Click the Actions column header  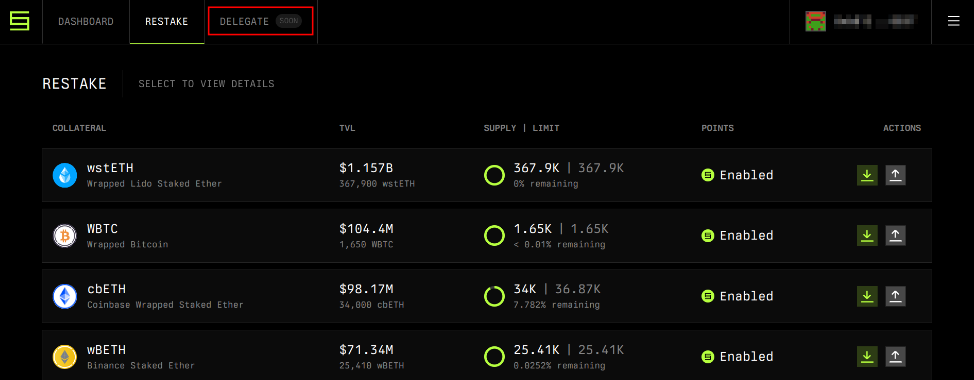pyautogui.click(x=902, y=129)
